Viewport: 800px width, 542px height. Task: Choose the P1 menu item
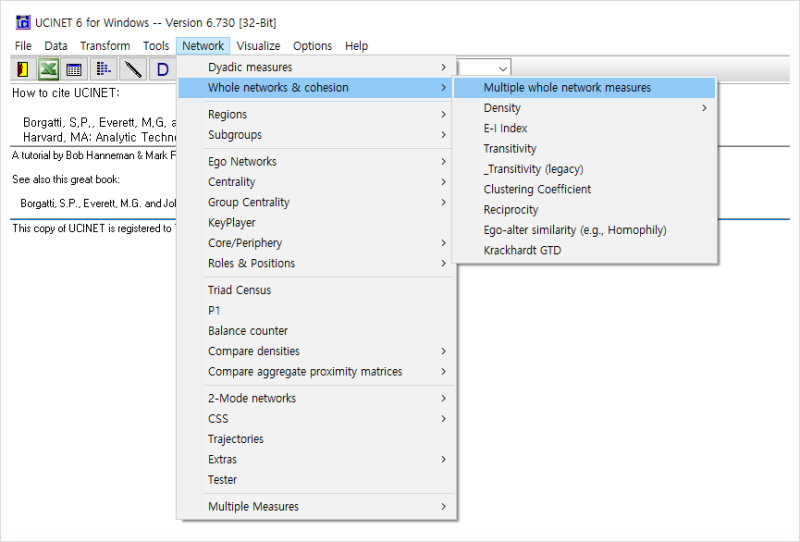coord(316,310)
